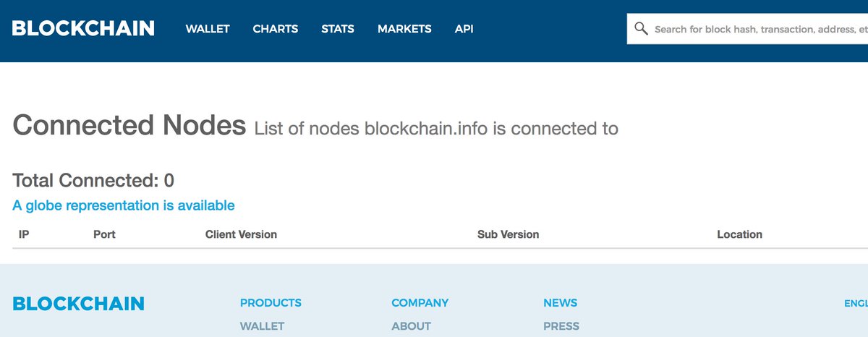This screenshot has width=868, height=337.
Task: Open the API menu item
Action: (464, 29)
